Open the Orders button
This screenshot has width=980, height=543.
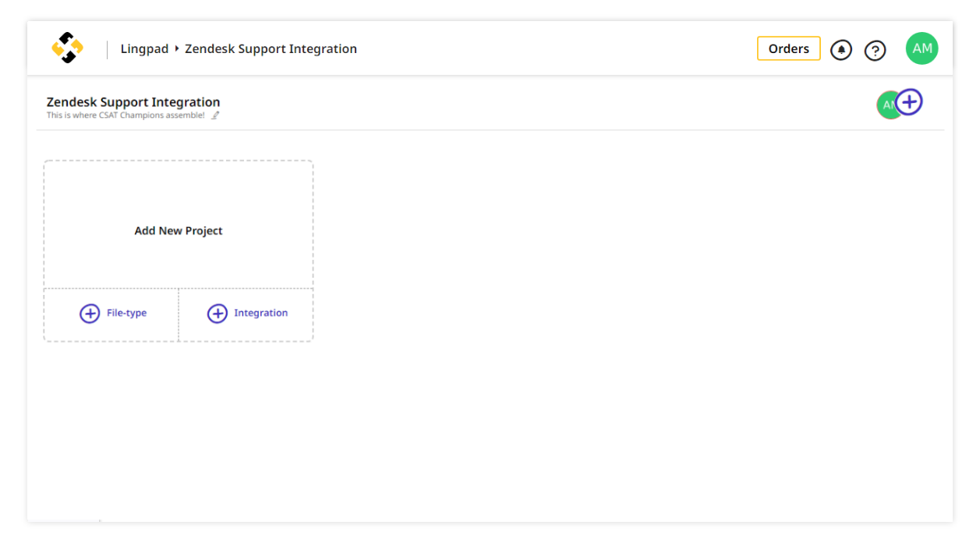tap(789, 48)
